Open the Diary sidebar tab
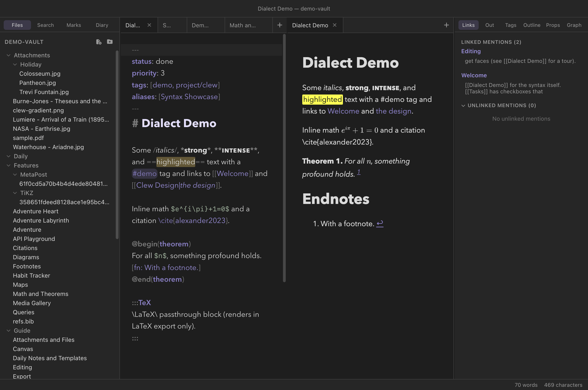 click(102, 25)
